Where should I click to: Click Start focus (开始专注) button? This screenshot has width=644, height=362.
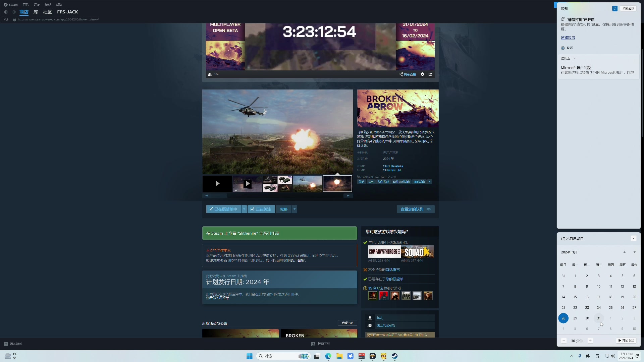(x=626, y=341)
